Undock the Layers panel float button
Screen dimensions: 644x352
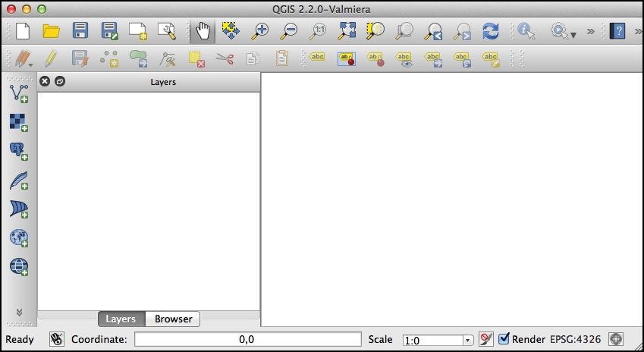60,81
